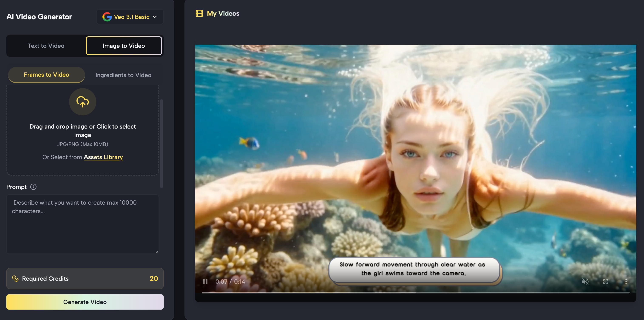Switch to Ingredients to Video mode
644x320 pixels.
[x=123, y=75]
